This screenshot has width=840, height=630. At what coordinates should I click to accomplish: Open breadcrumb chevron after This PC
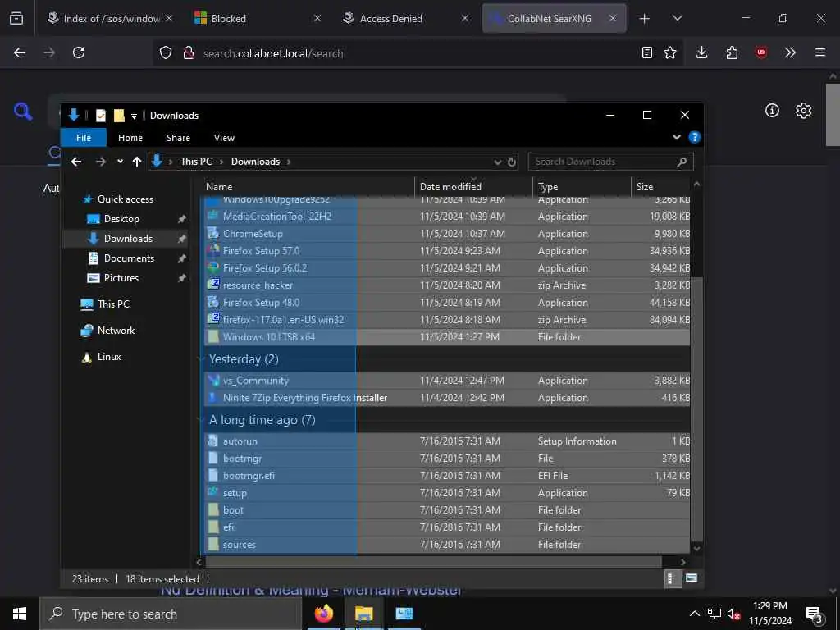point(221,162)
